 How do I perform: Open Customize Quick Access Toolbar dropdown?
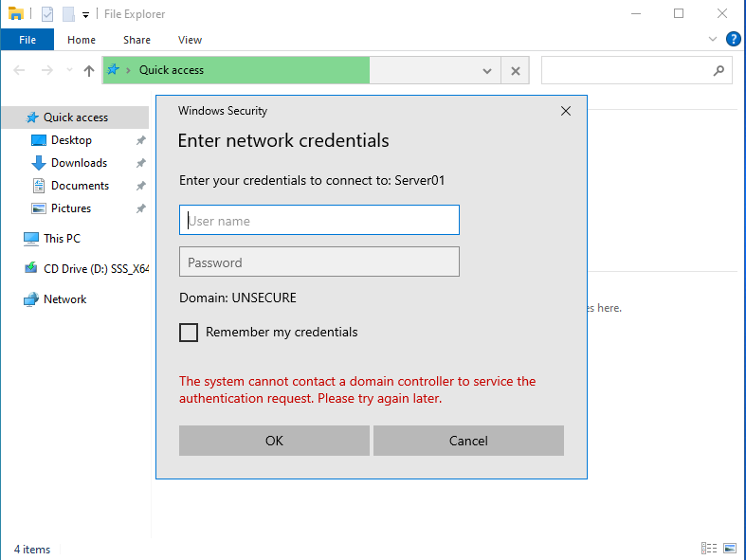85,14
